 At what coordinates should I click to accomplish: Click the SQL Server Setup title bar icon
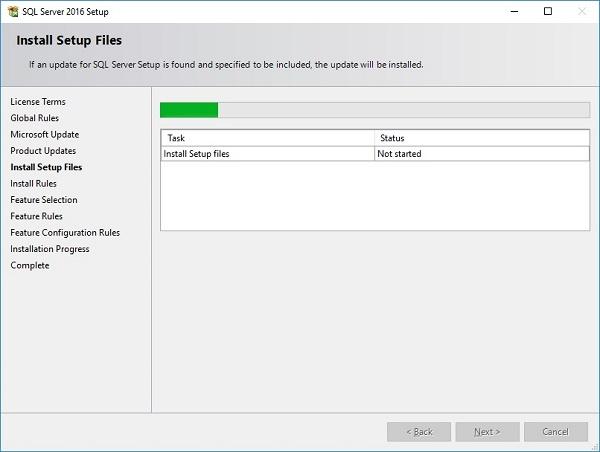(x=12, y=12)
